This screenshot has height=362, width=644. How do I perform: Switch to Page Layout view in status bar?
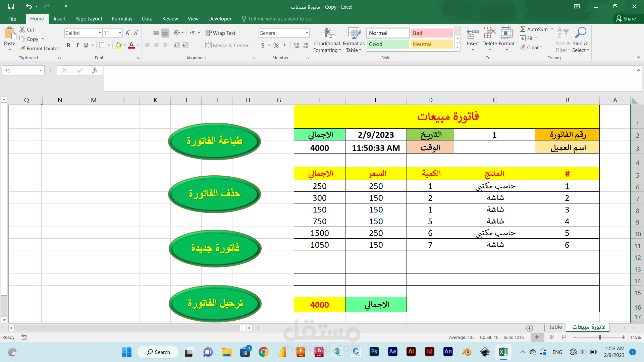click(551, 337)
